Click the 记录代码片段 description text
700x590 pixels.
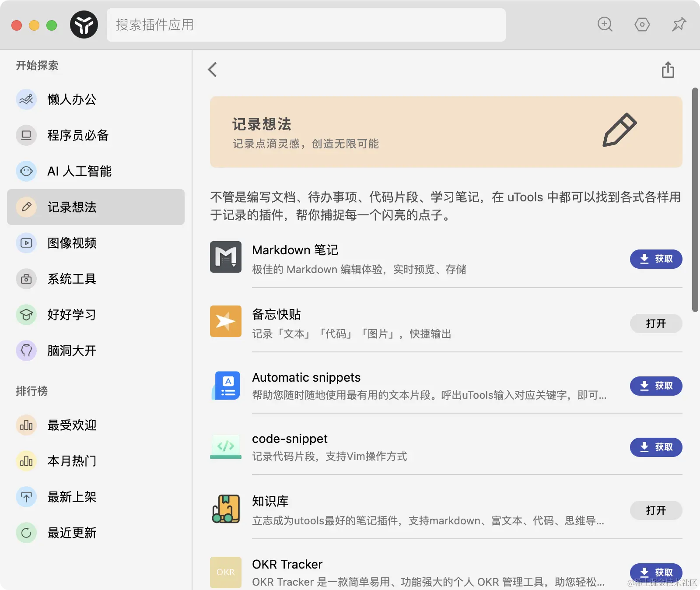[x=329, y=457]
